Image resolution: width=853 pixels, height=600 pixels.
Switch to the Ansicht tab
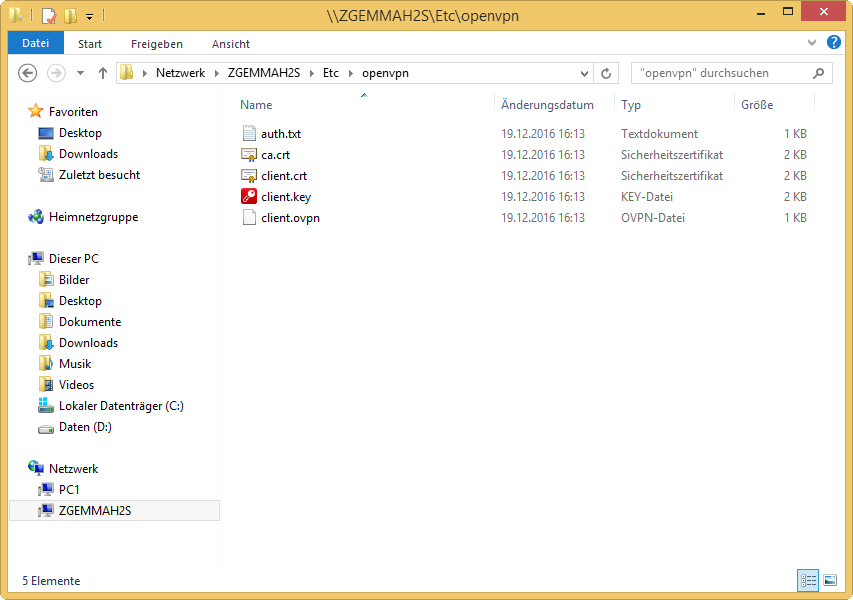230,44
